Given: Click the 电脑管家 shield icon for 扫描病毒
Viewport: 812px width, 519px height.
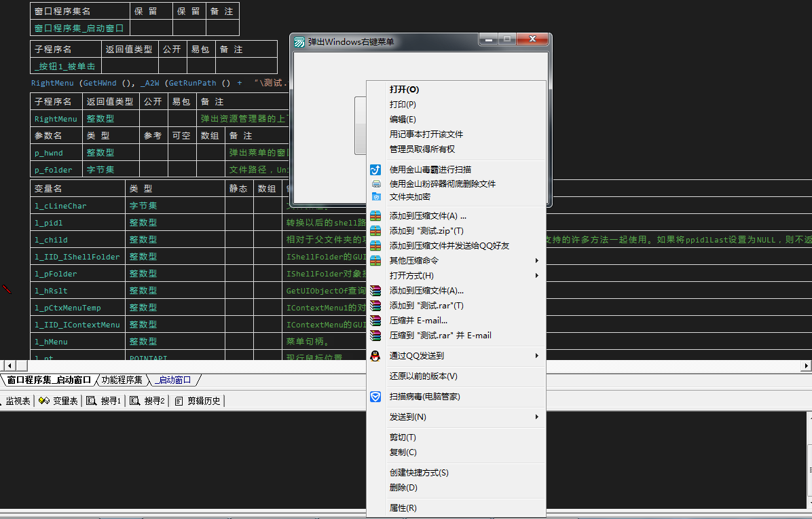Looking at the screenshot, I should pos(375,397).
